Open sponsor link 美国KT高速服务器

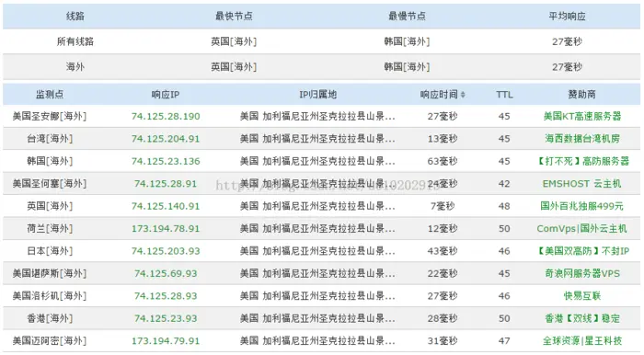pyautogui.click(x=582, y=116)
